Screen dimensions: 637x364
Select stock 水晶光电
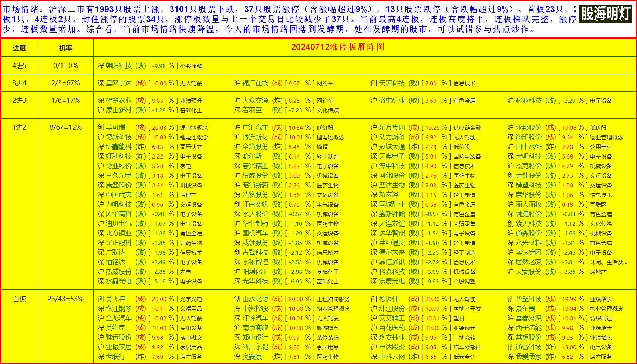118,281
